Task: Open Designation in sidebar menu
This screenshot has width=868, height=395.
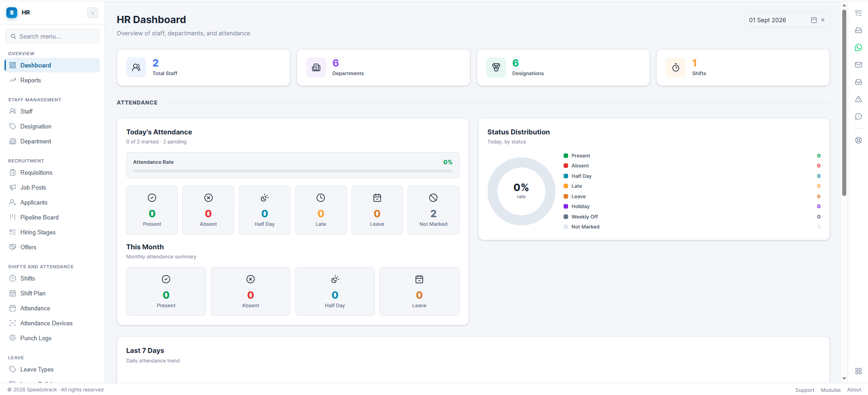Action: click(52, 126)
